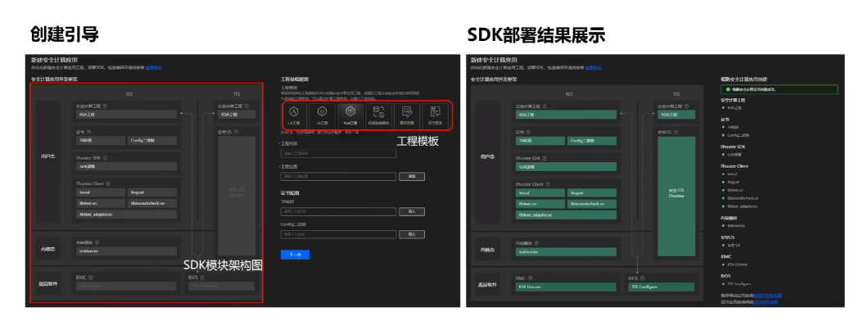Viewport: 868px width, 330px height.
Task: Click green libboundscheck.so block in SDK部署结果展示 diagram
Action: click(x=592, y=203)
